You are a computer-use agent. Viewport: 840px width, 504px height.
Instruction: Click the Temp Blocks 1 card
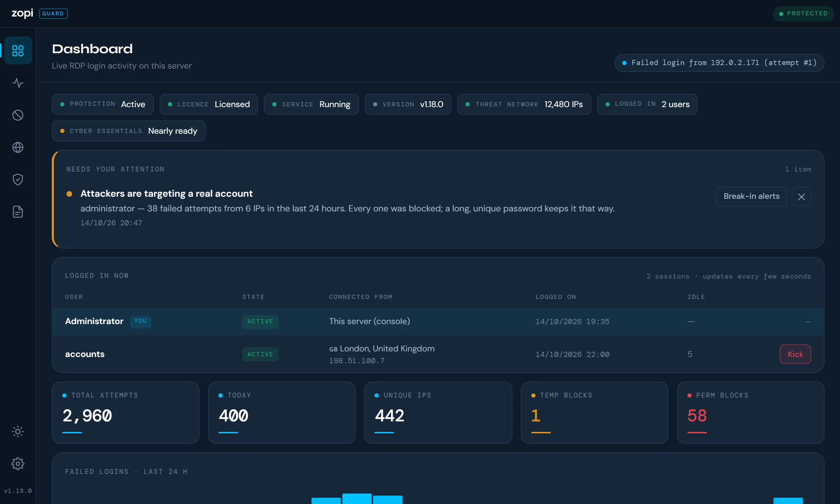coord(594,413)
